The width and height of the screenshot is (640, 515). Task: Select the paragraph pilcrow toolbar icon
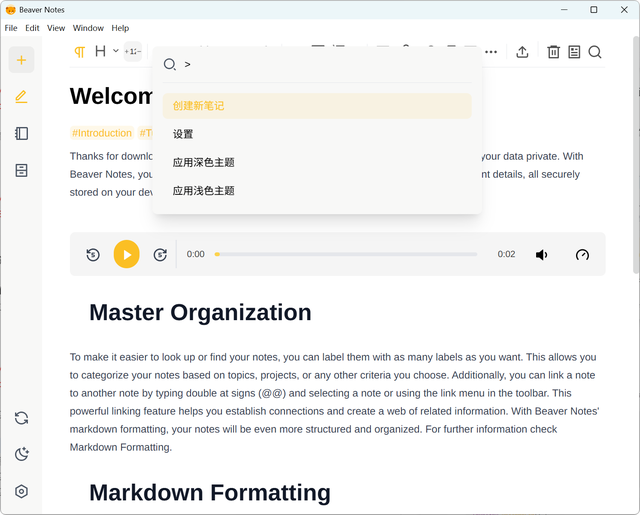[x=80, y=52]
